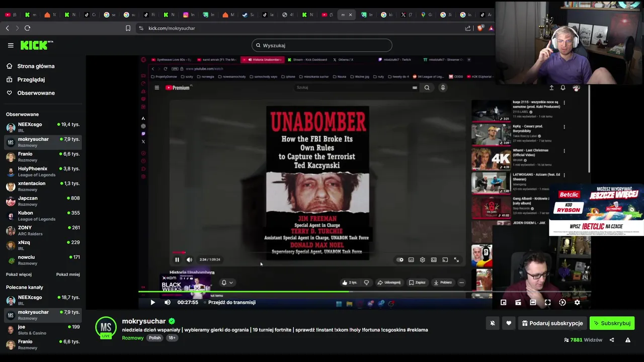
Task: Reload the page
Action: [28, 28]
